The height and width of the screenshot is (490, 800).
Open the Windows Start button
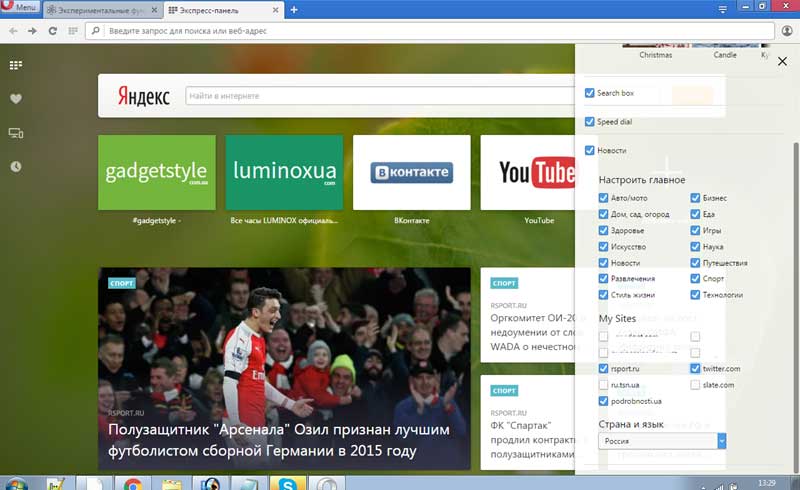coord(16,484)
